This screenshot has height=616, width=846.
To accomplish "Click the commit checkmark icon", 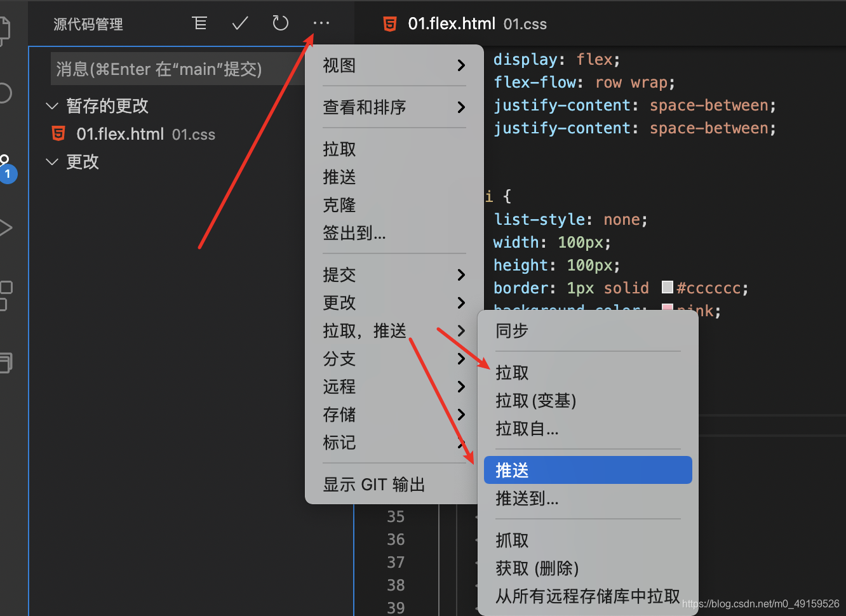I will [x=240, y=23].
